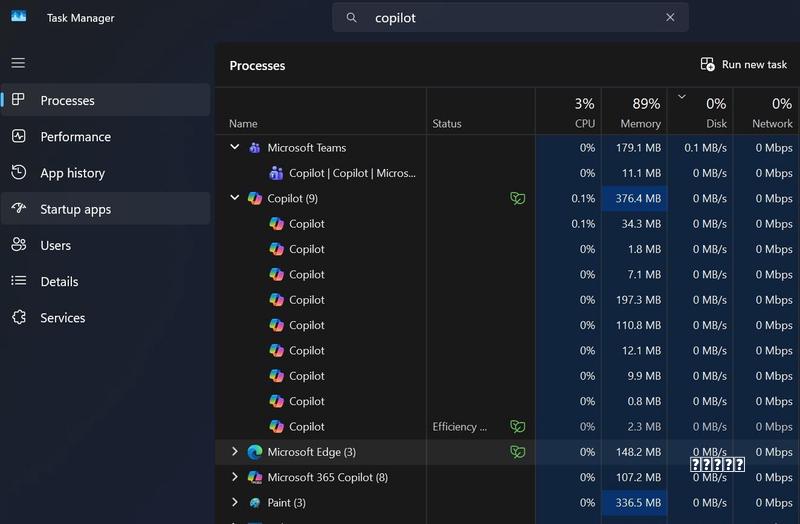Viewport: 800px width, 524px height.
Task: Click the copilot search input field
Action: [510, 18]
